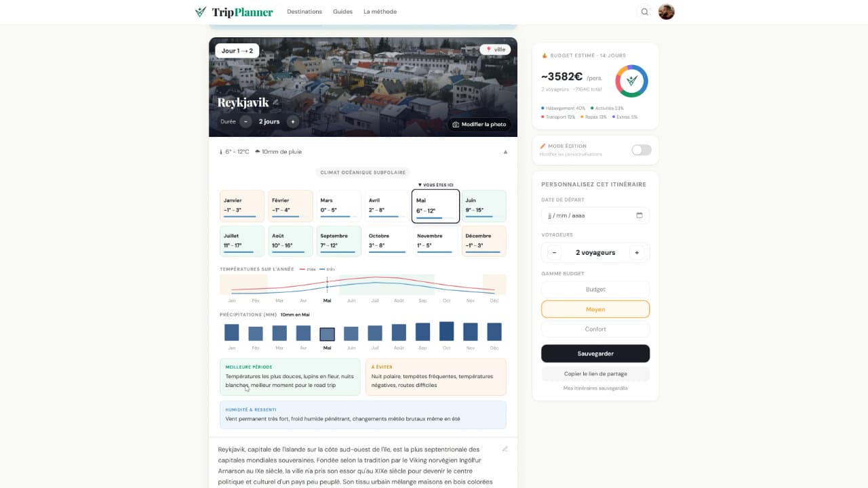Click the departure date input field
The image size is (868, 488).
(x=595, y=216)
